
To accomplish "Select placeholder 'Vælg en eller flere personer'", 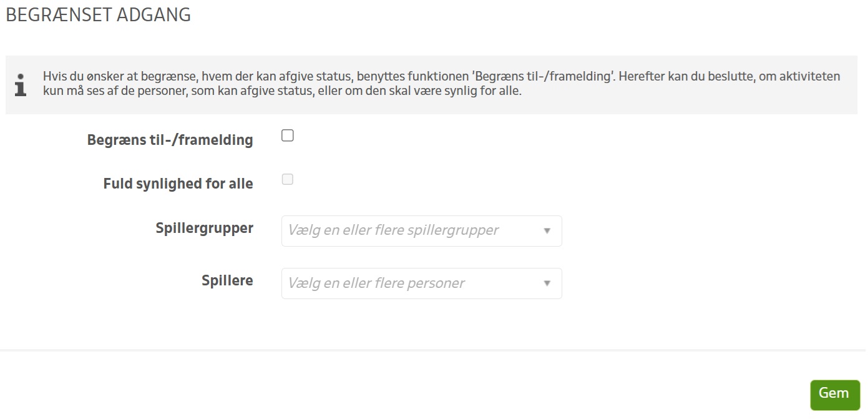I will click(376, 283).
